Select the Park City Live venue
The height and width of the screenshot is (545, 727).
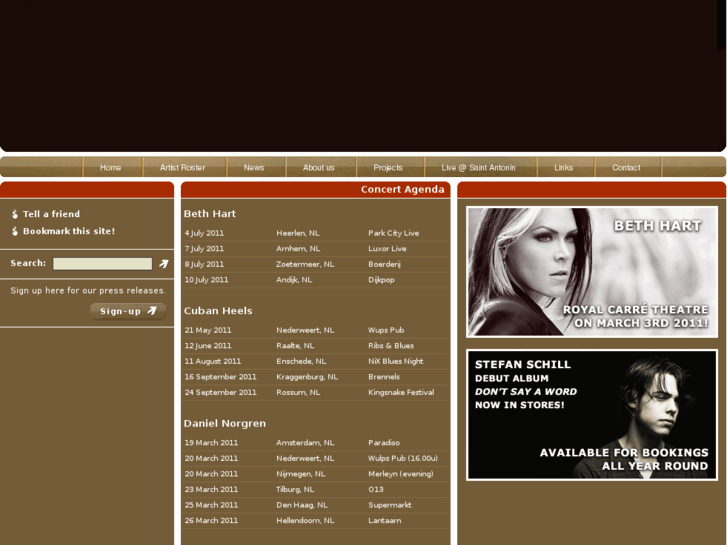[x=394, y=233]
